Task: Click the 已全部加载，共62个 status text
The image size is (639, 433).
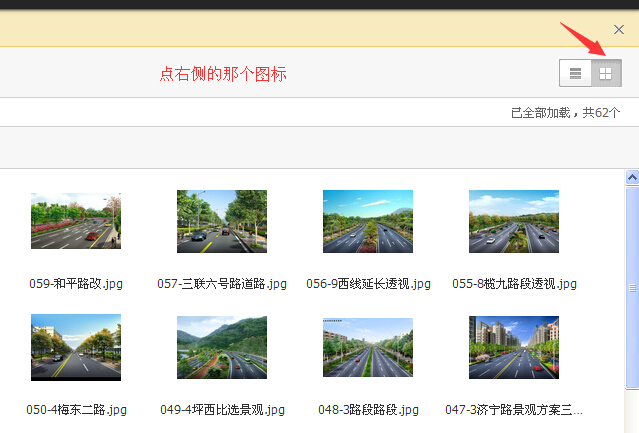Action: click(x=565, y=112)
